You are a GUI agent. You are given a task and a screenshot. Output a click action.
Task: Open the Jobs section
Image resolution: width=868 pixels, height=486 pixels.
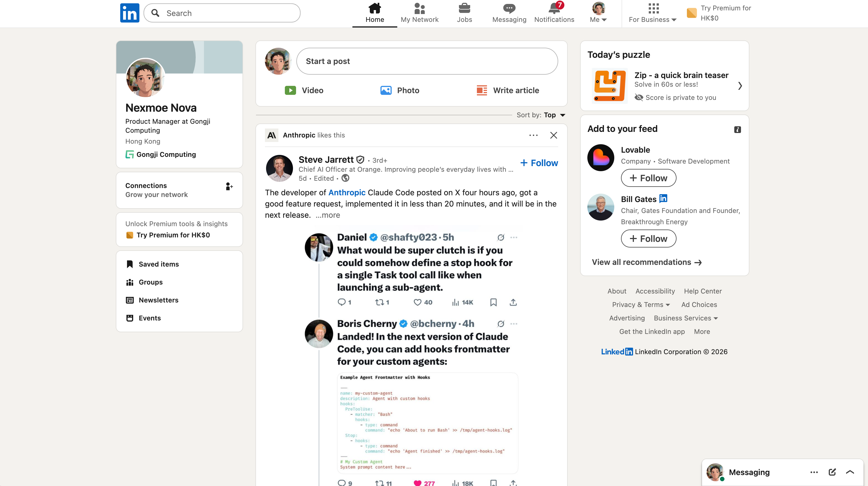[464, 13]
